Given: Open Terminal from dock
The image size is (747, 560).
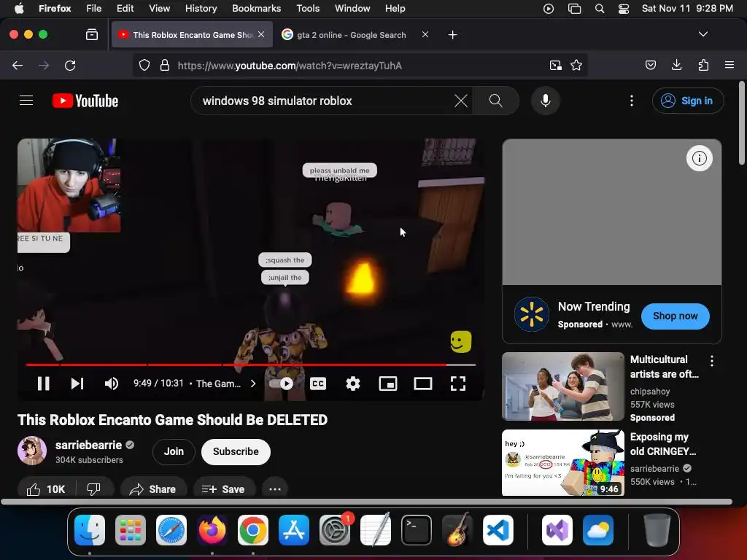Looking at the screenshot, I should (417, 530).
